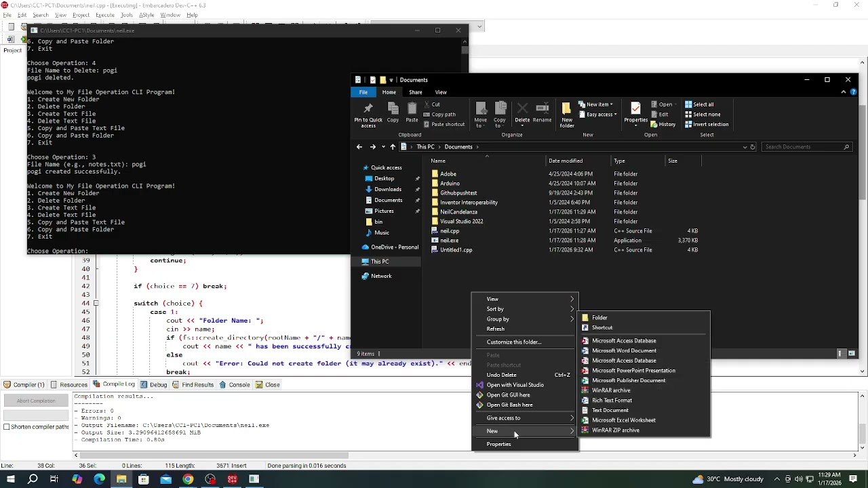Choose Refresh in the context menu

pyautogui.click(x=525, y=329)
